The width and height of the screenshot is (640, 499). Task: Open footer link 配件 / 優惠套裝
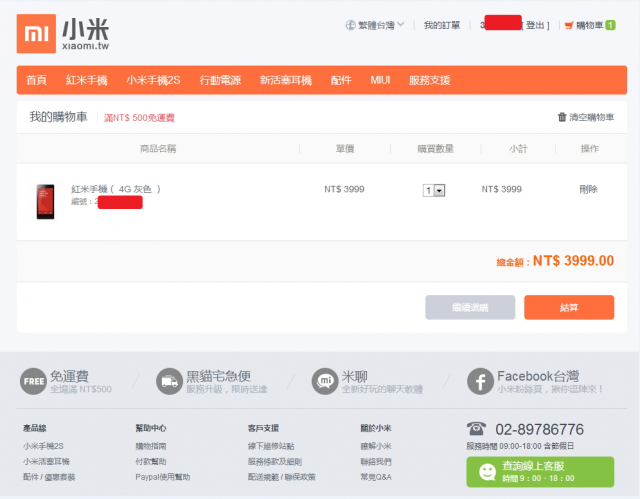pos(49,477)
